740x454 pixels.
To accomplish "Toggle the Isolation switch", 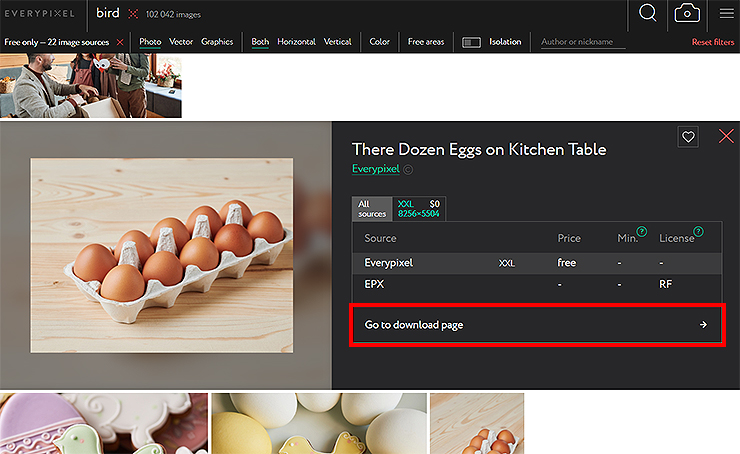I will pos(471,42).
